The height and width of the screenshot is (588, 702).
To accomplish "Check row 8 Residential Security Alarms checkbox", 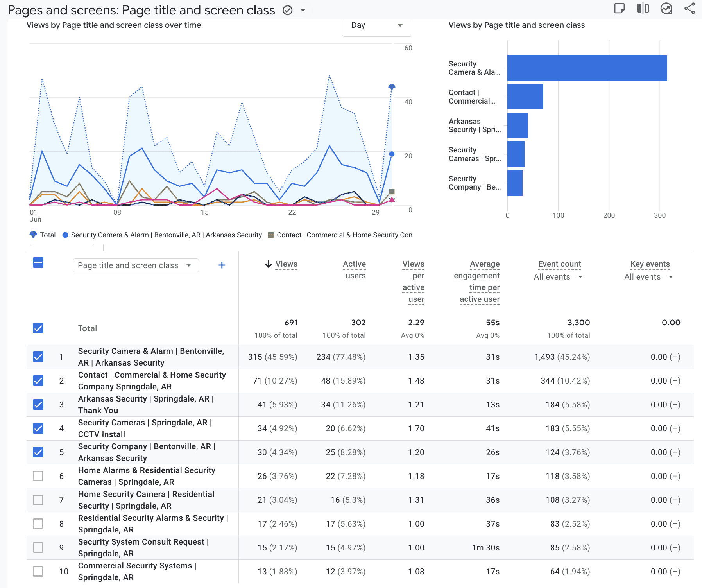I will click(38, 524).
